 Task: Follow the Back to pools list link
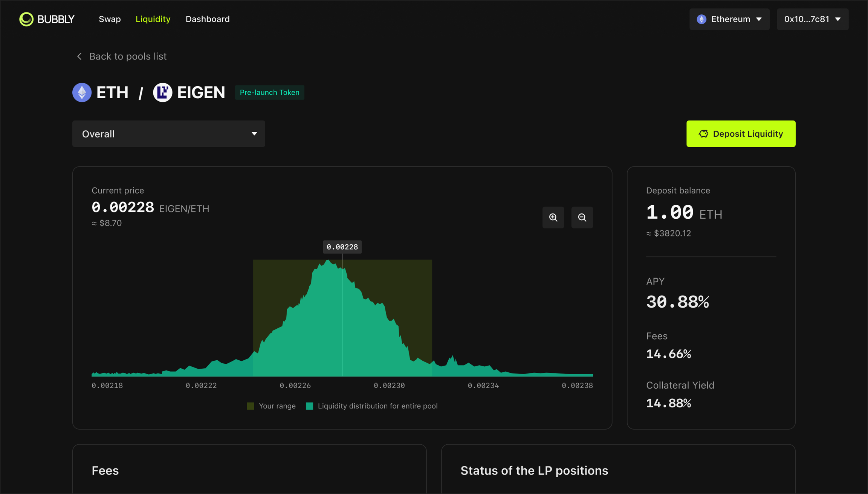pyautogui.click(x=127, y=56)
